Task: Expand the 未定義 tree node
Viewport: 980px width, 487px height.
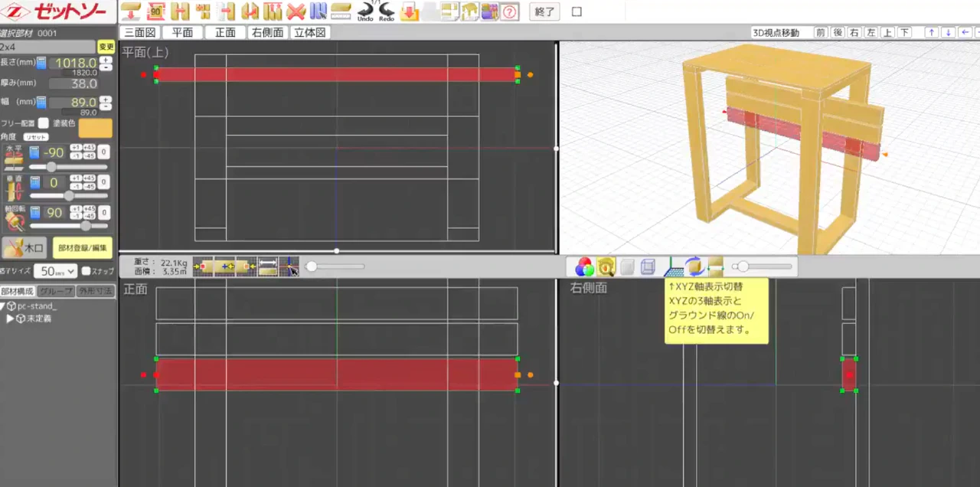Action: pyautogui.click(x=10, y=319)
